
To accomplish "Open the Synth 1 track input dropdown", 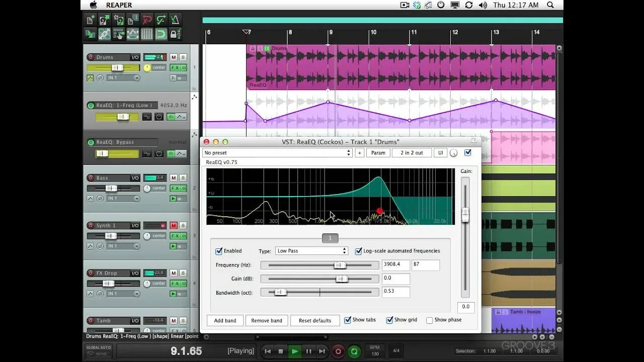I will tap(123, 246).
